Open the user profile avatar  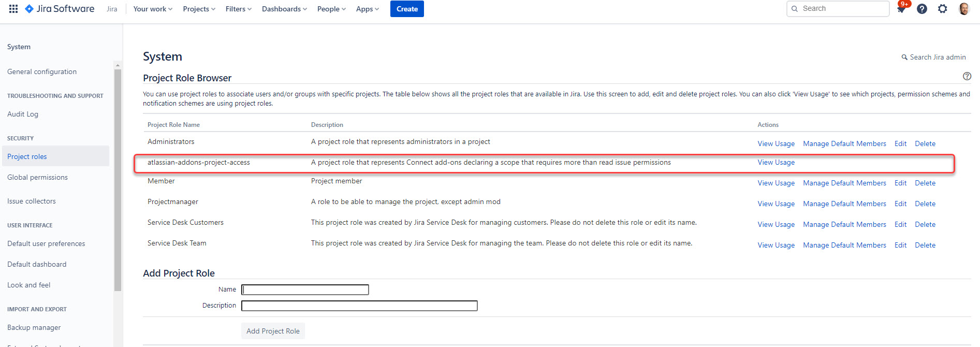click(963, 9)
